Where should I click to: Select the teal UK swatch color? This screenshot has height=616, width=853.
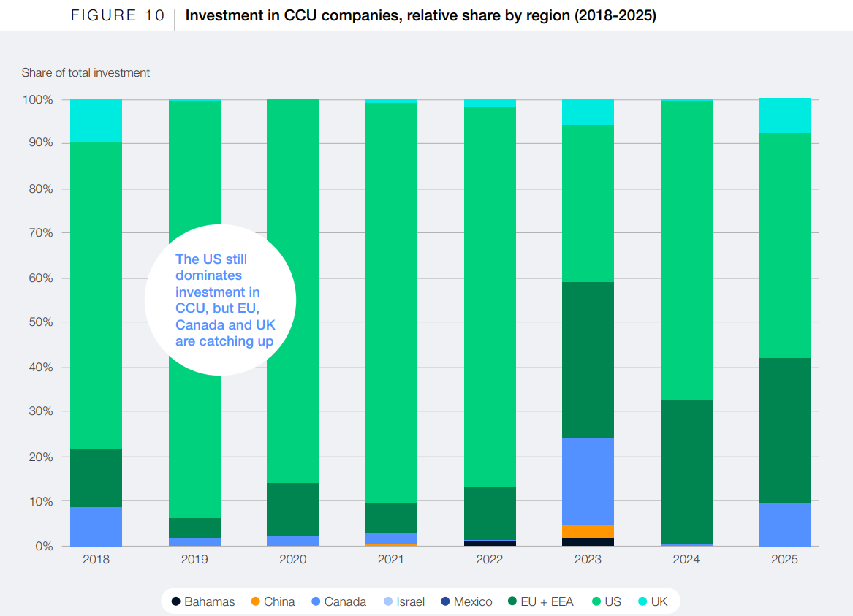[641, 601]
